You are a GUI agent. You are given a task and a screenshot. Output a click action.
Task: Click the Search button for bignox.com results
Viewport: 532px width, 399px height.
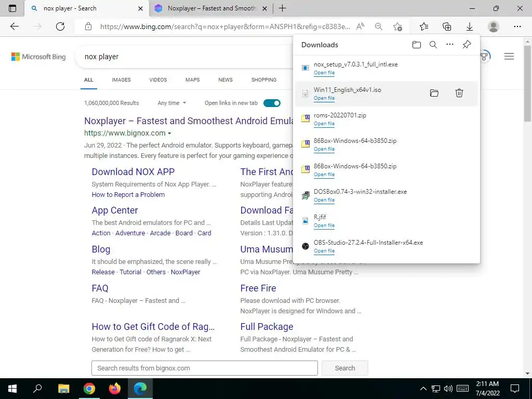[345, 368]
